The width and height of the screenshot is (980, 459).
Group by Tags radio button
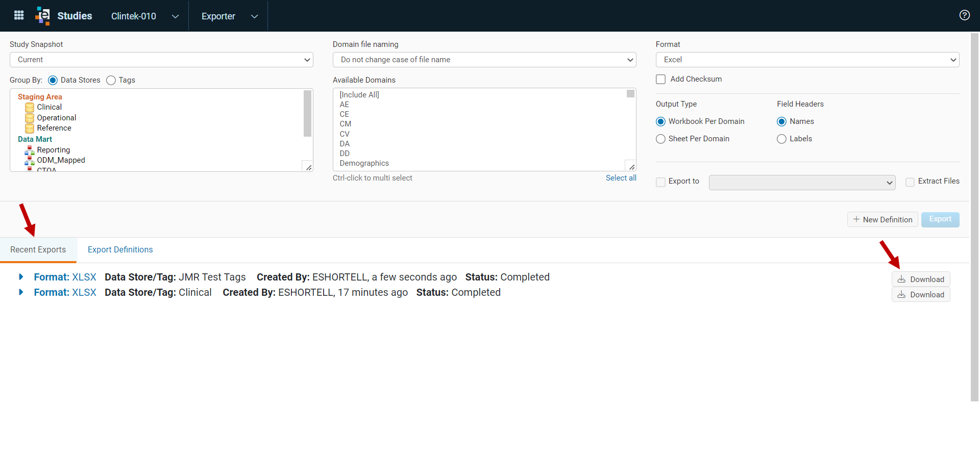pos(111,80)
